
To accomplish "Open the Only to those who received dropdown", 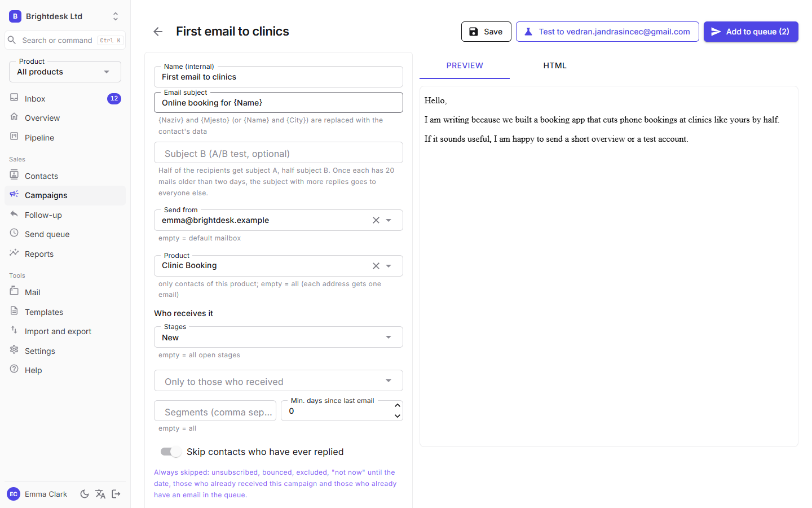I will pos(279,380).
